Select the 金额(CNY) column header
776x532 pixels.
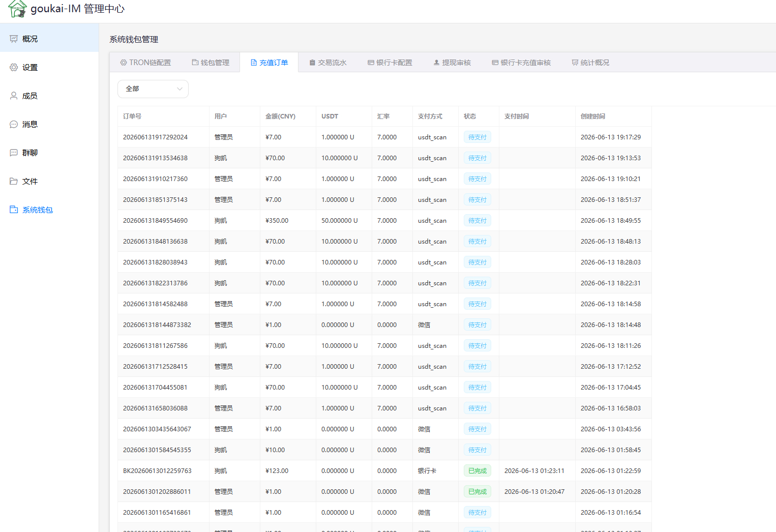(x=280, y=116)
